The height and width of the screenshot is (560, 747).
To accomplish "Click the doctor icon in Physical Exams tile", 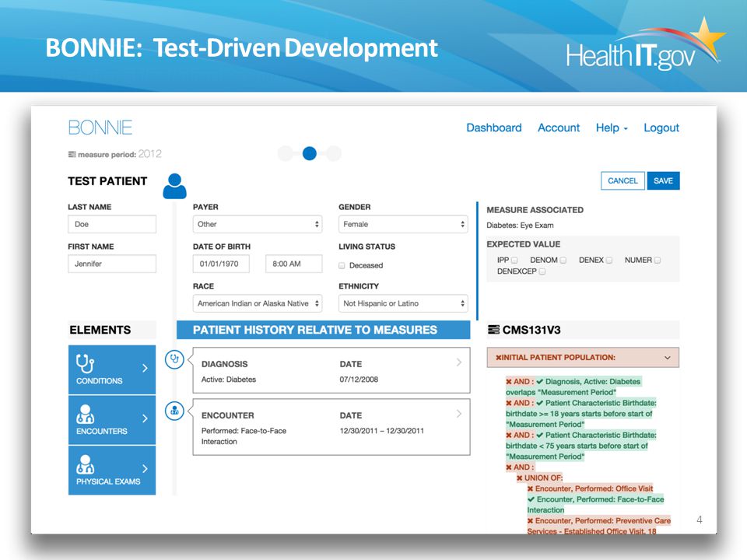I will pyautogui.click(x=86, y=464).
